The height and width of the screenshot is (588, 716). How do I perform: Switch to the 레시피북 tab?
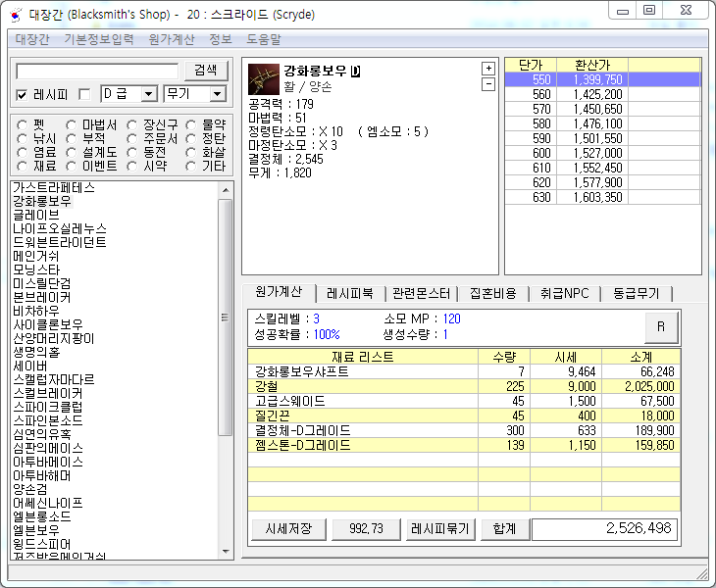pyautogui.click(x=350, y=293)
